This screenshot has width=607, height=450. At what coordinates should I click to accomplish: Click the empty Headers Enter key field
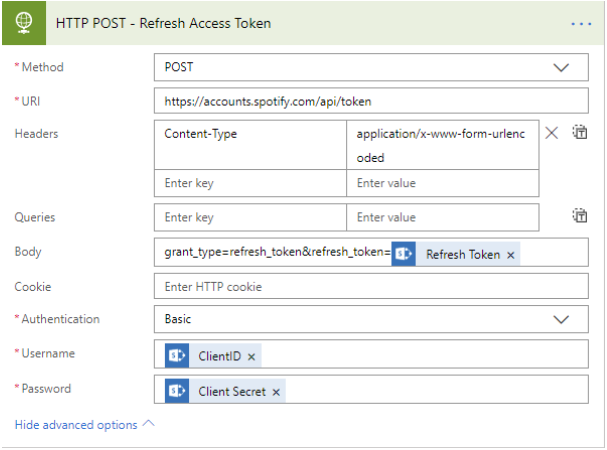tap(250, 183)
